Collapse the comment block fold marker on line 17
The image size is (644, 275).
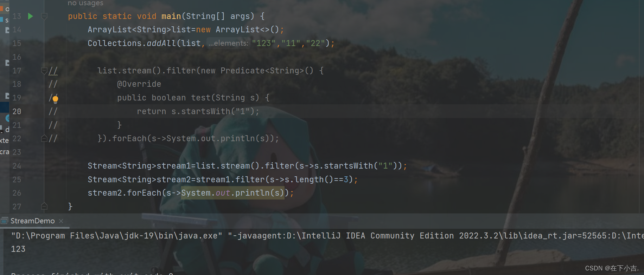[44, 71]
